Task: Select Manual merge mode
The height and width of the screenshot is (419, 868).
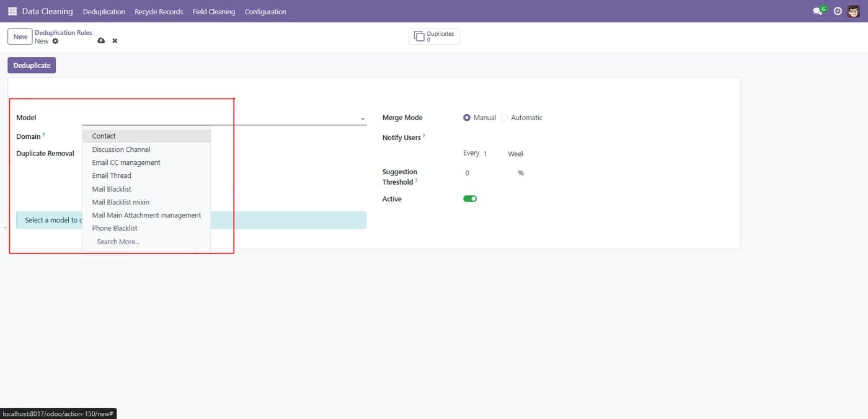Action: [x=467, y=118]
